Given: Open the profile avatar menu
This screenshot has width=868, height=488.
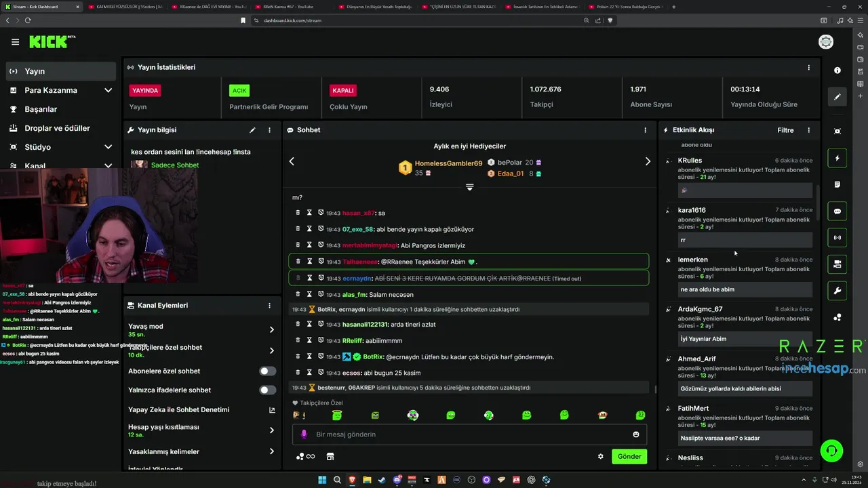Looking at the screenshot, I should click(826, 42).
